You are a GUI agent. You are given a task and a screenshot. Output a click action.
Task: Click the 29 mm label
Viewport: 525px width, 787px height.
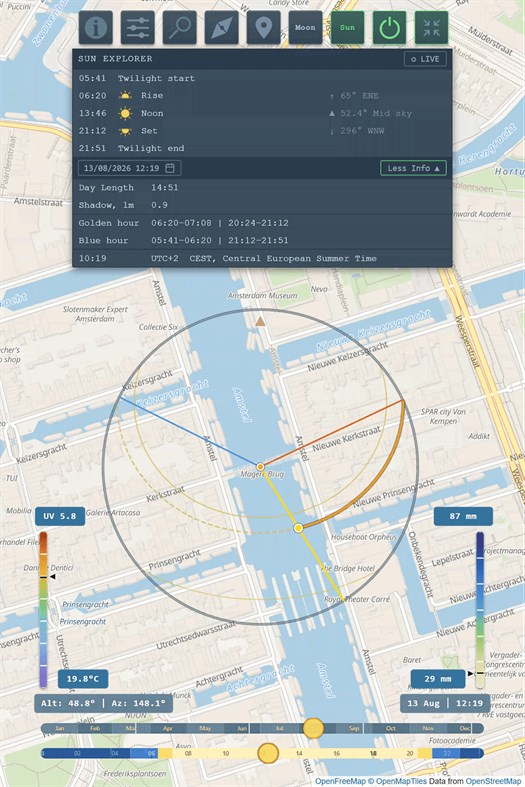coord(438,679)
